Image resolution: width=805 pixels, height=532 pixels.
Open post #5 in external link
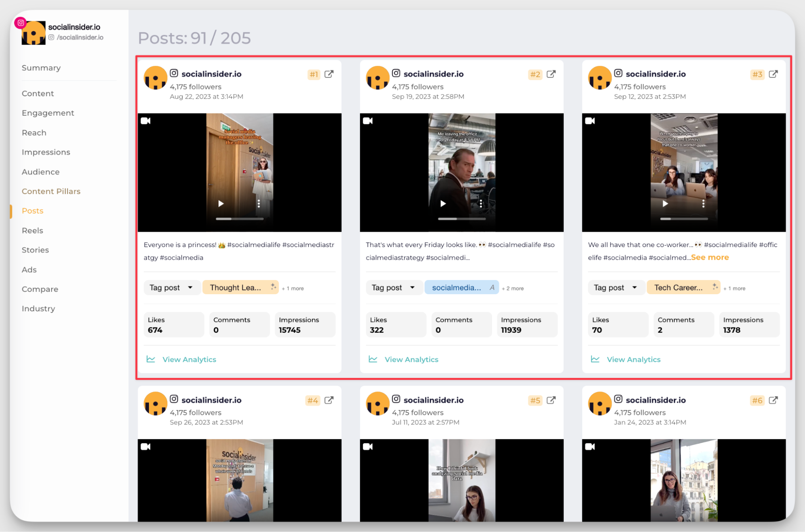[x=551, y=400]
